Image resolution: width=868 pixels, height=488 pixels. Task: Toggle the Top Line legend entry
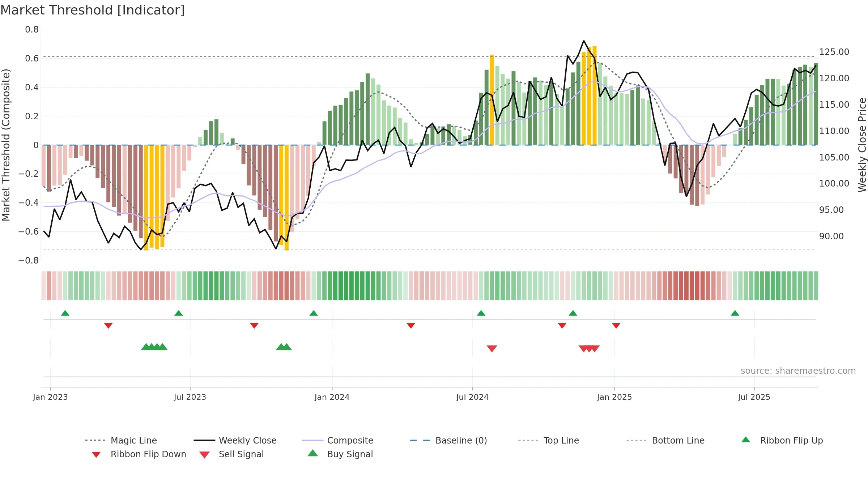[549, 440]
